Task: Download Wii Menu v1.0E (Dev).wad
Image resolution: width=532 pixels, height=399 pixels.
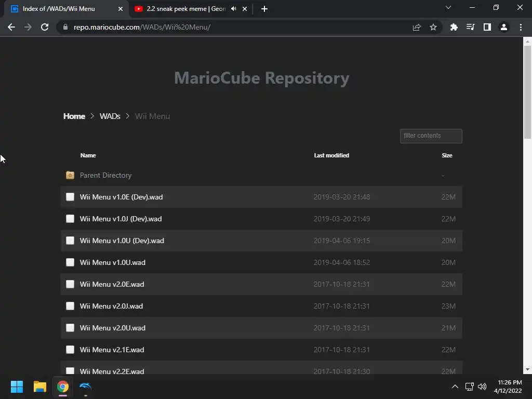Action: (121, 197)
